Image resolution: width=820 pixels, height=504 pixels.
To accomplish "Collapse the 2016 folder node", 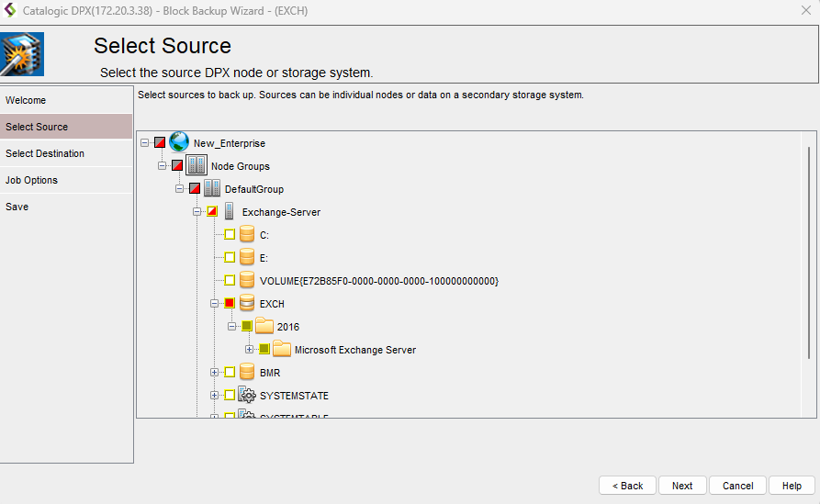I will coord(232,326).
